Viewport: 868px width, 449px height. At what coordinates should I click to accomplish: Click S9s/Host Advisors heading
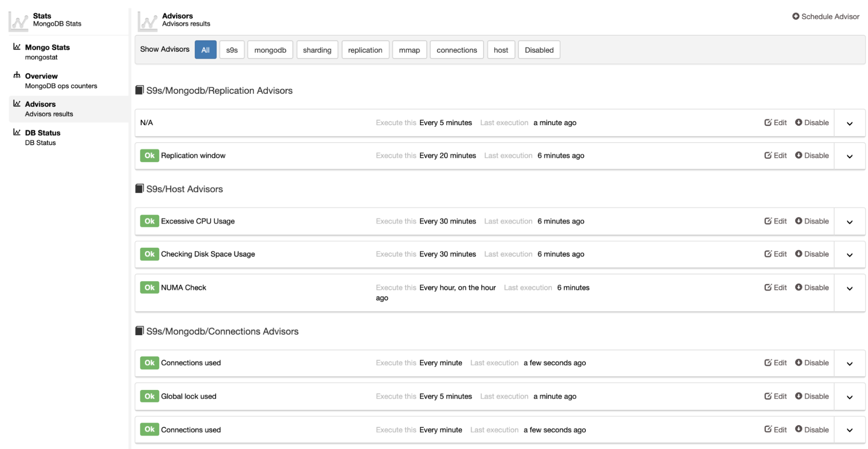point(185,189)
